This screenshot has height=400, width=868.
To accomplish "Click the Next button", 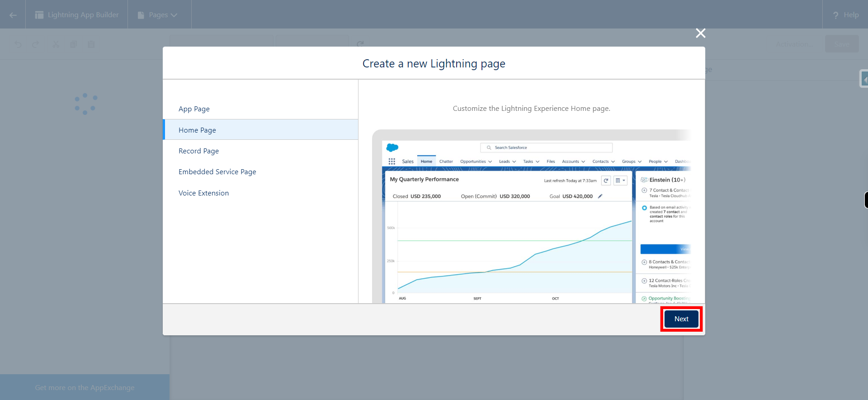I will click(x=681, y=319).
